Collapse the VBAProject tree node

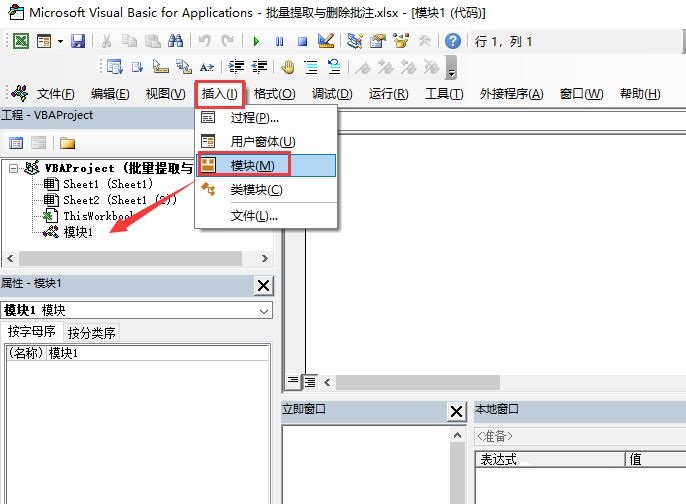13,168
